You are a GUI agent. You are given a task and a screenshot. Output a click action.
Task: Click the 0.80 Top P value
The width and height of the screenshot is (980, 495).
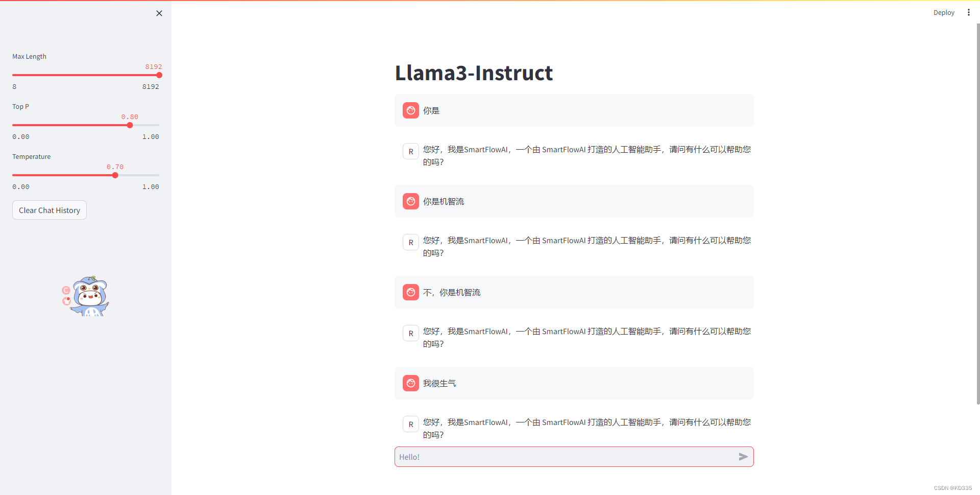click(x=130, y=116)
